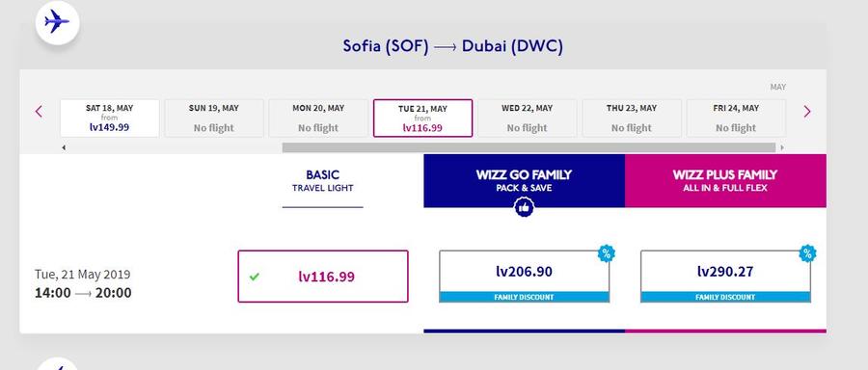868x370 pixels.
Task: Choose the lv206.90 WIZZ GO Family fare
Action: coord(525,277)
